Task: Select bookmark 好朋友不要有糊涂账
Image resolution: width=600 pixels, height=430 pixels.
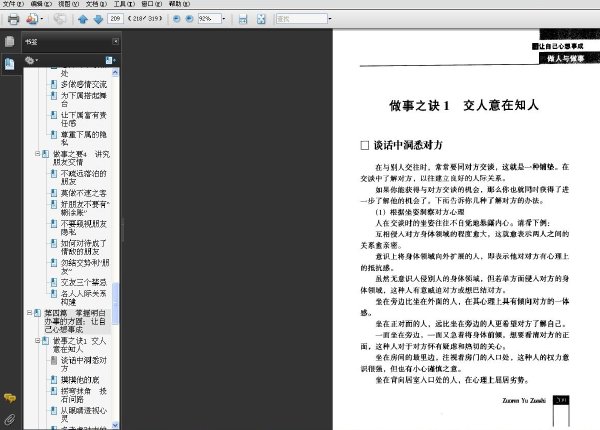Action: [x=85, y=208]
